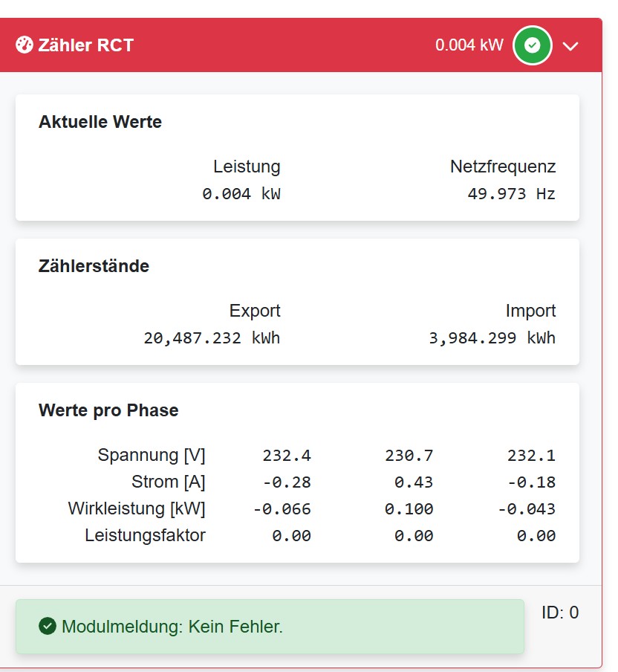Click the ID: 0 label
Screen dimensions: 618x672
560,613
